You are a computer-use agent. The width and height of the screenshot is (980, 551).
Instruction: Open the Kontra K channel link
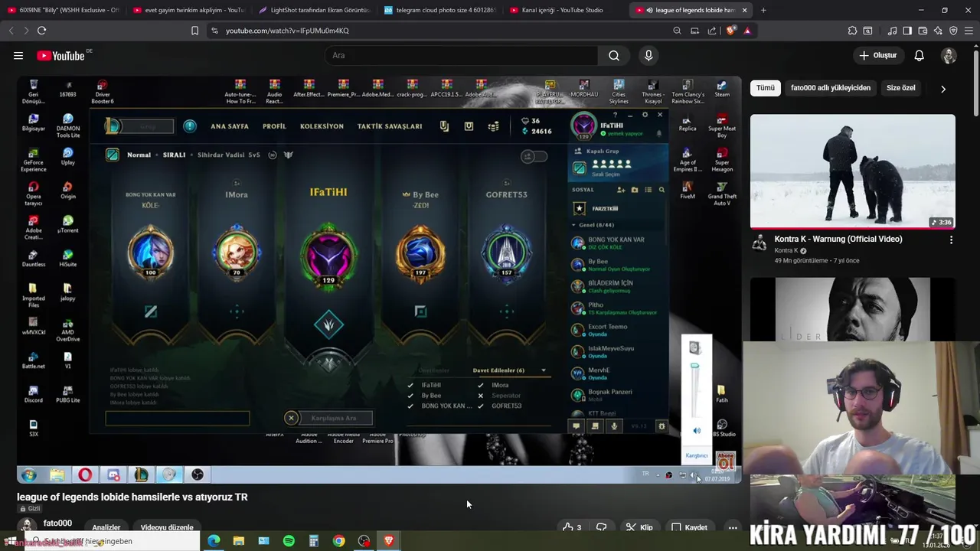pyautogui.click(x=786, y=250)
